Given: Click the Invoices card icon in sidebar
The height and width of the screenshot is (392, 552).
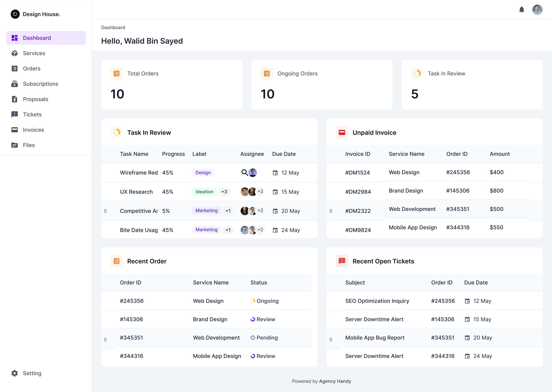Looking at the screenshot, I should (x=15, y=130).
